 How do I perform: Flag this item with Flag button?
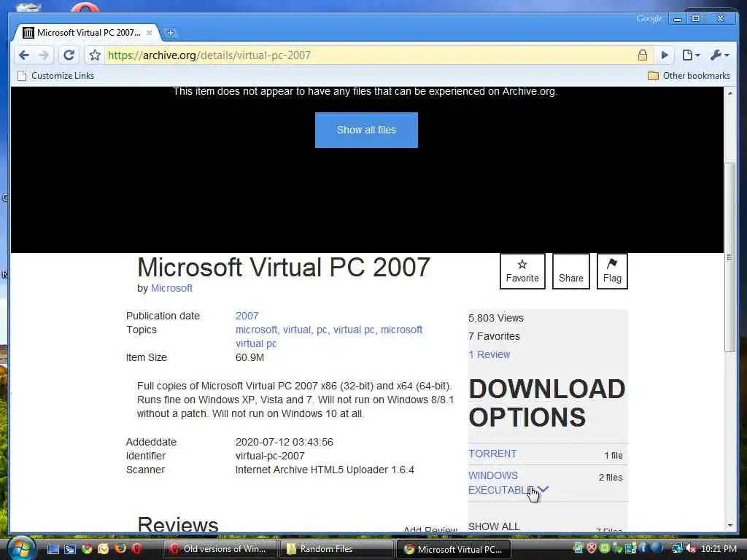pos(612,271)
